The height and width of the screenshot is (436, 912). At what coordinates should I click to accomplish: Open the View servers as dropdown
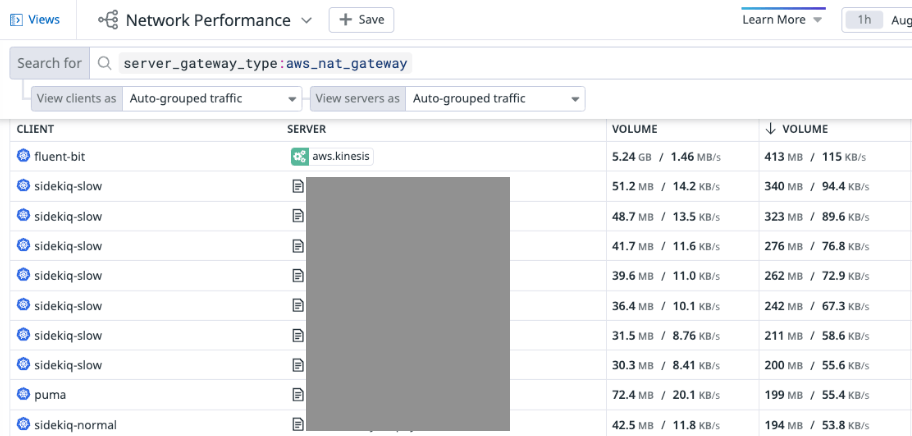tap(495, 99)
